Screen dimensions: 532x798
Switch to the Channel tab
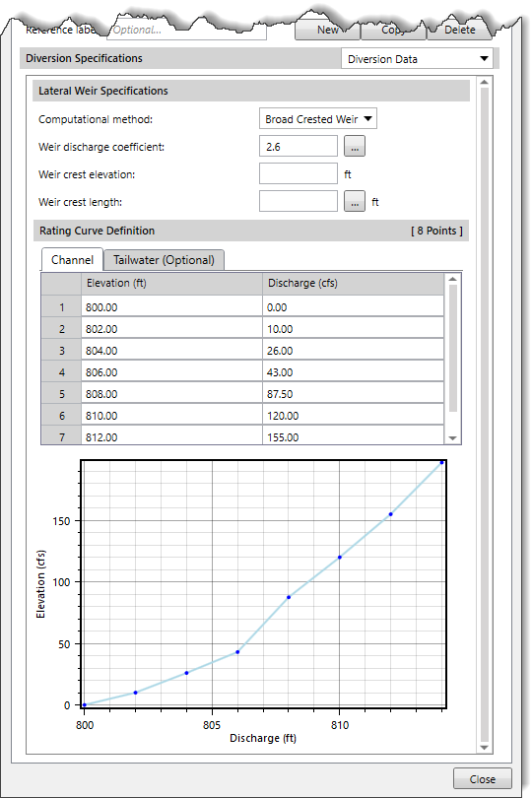click(x=72, y=260)
